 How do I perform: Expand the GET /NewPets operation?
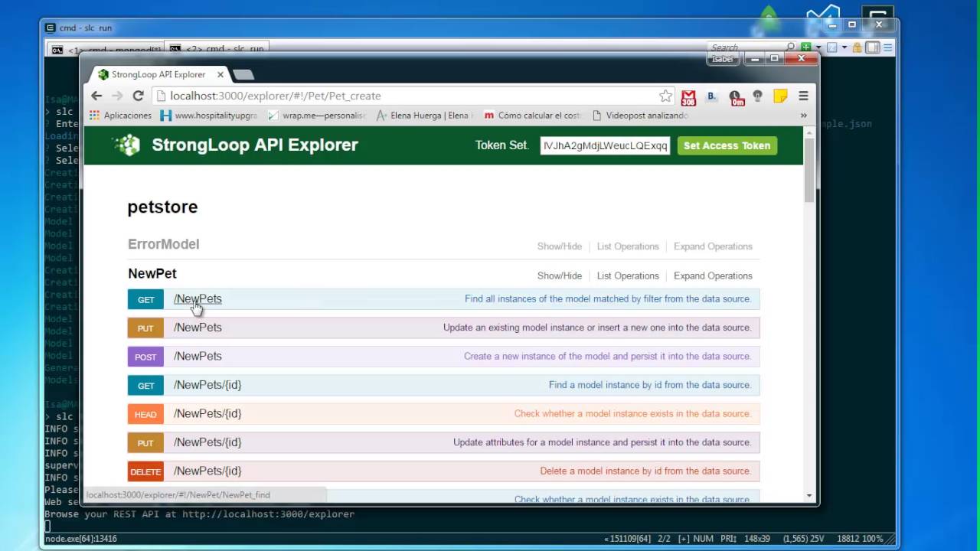click(x=198, y=298)
